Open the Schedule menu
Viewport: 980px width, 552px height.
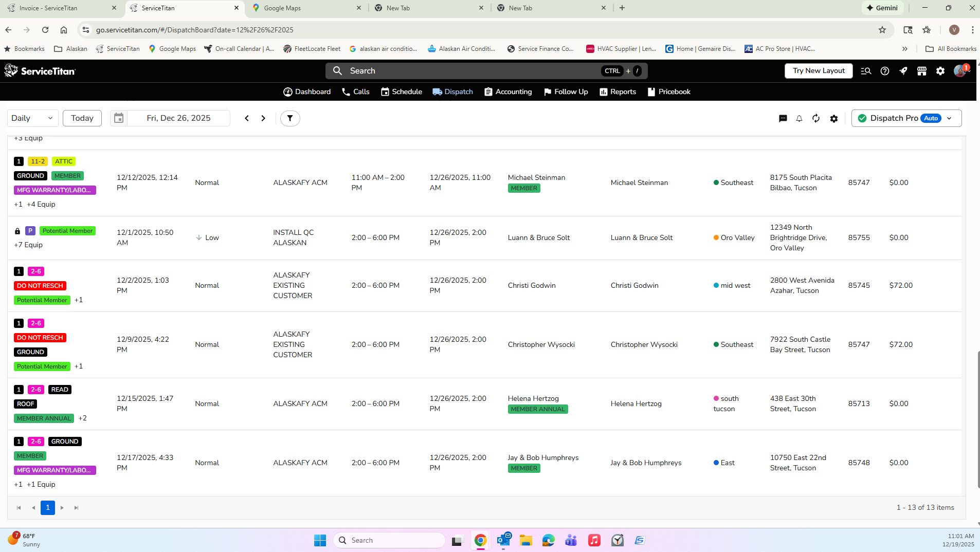pyautogui.click(x=402, y=91)
